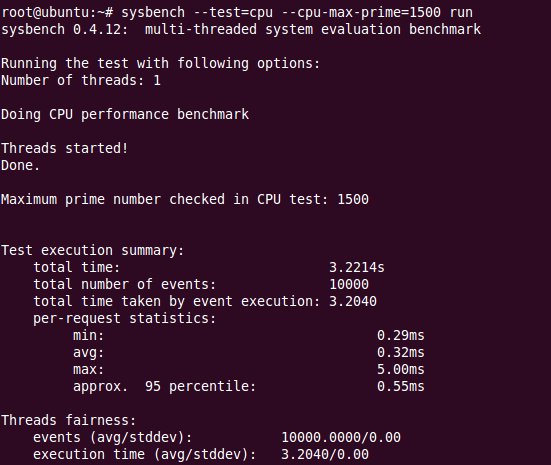The height and width of the screenshot is (465, 551).
Task: Click the maximum prime number value 1500
Action: (x=353, y=199)
